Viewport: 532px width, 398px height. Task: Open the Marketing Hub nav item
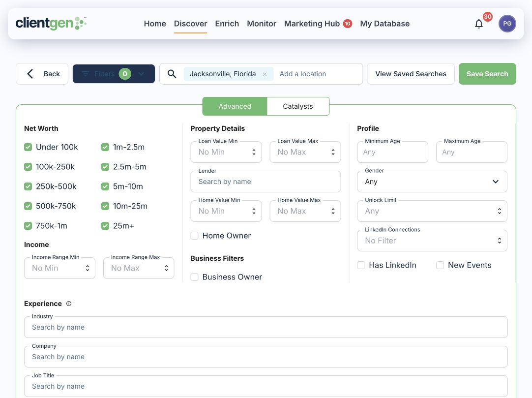click(312, 24)
